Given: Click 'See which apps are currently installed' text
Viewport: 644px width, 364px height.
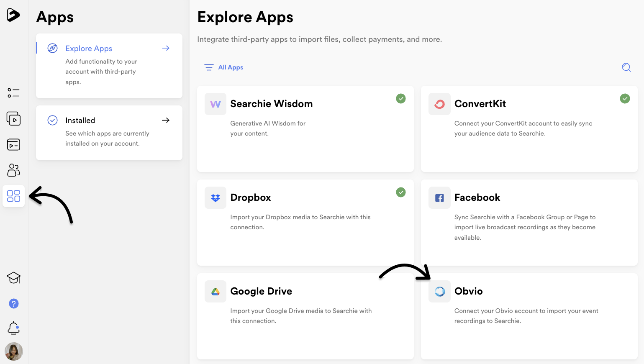Looking at the screenshot, I should [107, 138].
